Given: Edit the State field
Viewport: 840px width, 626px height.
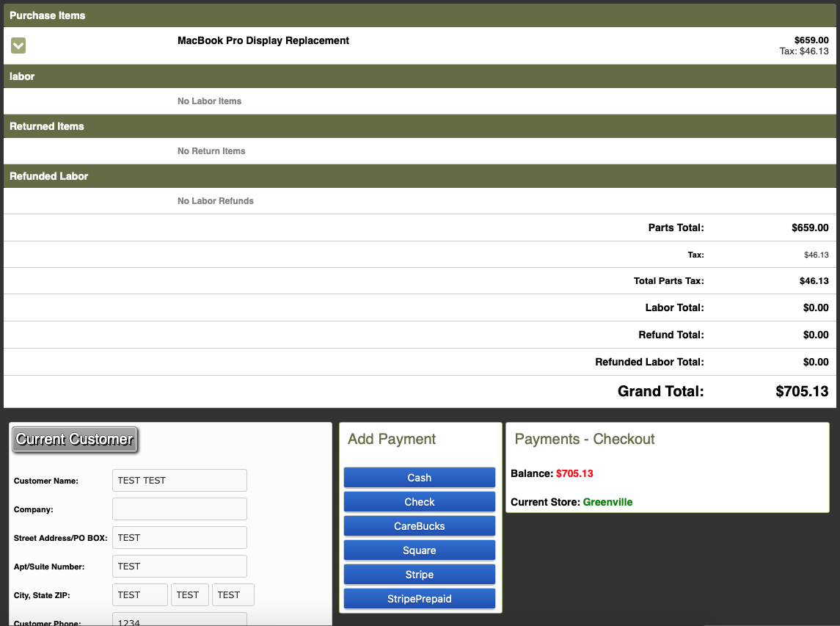Looking at the screenshot, I should pos(189,595).
